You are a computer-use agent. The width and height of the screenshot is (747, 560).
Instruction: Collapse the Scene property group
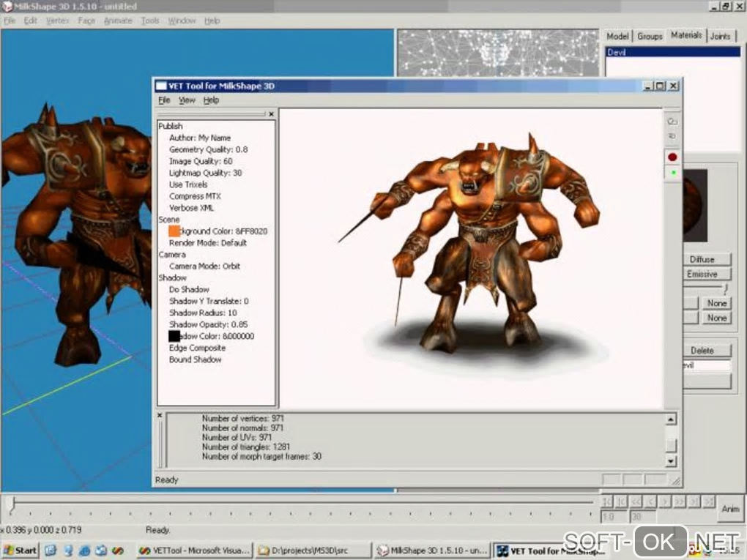(169, 220)
